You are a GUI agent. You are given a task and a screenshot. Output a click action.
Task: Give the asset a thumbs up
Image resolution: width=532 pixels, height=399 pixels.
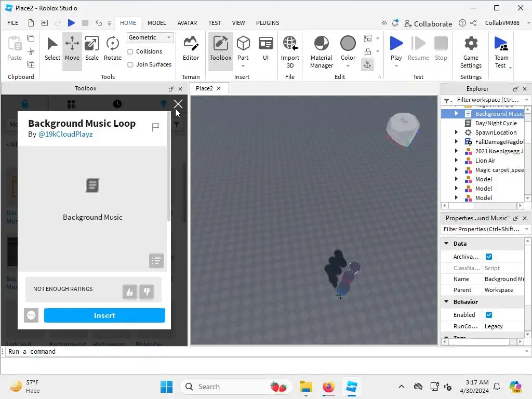(x=129, y=292)
